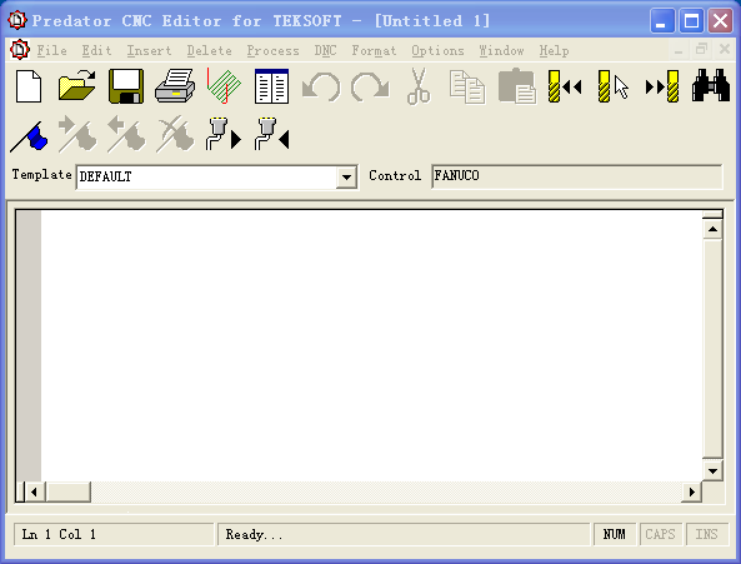Viewport: 742px width, 564px height.
Task: Expand the Template dropdown
Action: coord(346,177)
